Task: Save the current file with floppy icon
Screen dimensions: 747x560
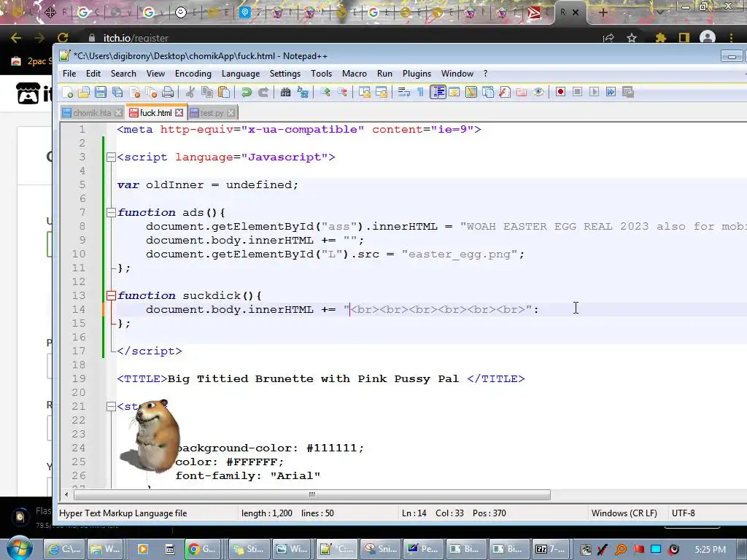Action: click(101, 92)
